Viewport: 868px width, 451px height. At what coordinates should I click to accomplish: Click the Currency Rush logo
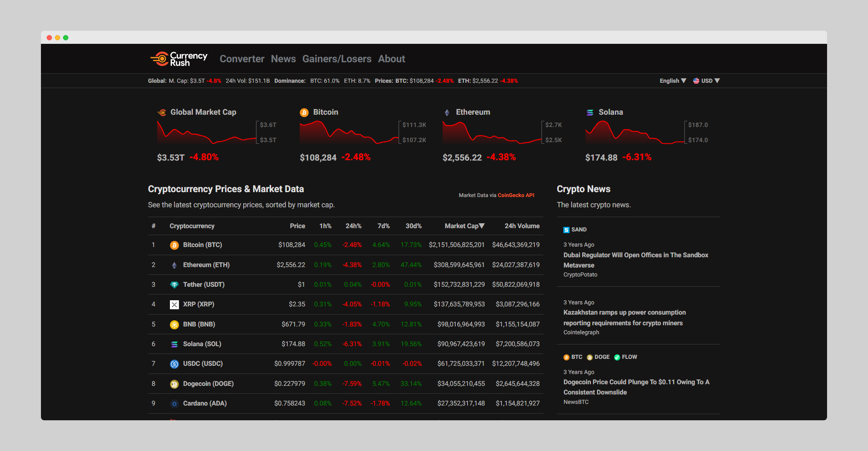pyautogui.click(x=179, y=59)
